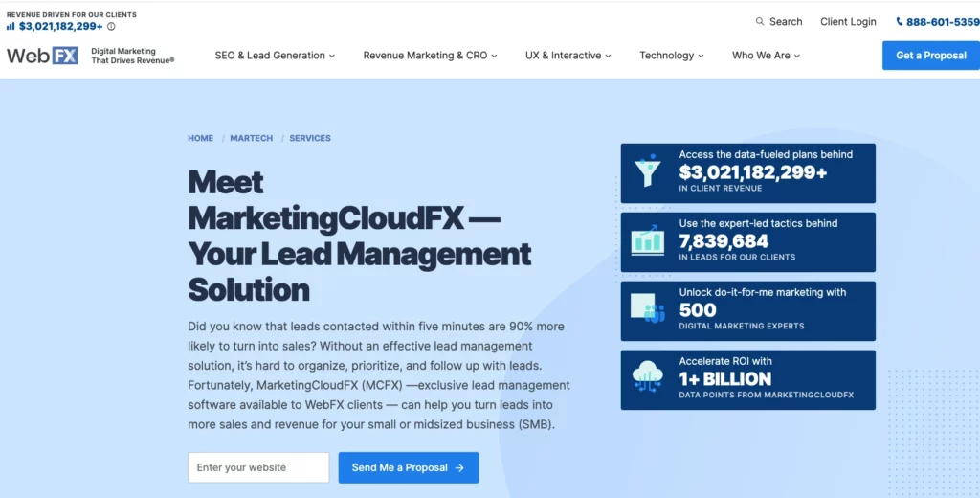The image size is (980, 498).
Task: Click the revenue info circle icon
Action: [x=111, y=26]
